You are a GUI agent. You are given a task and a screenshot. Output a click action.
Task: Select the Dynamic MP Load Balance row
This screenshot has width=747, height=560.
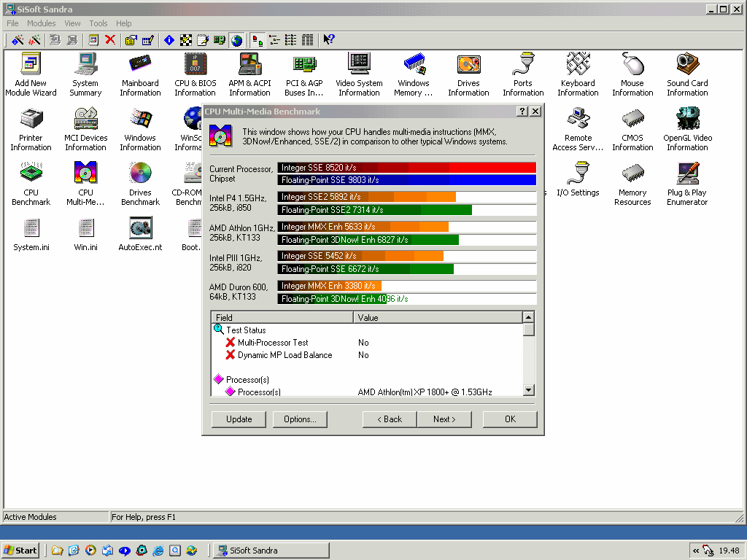pos(285,355)
